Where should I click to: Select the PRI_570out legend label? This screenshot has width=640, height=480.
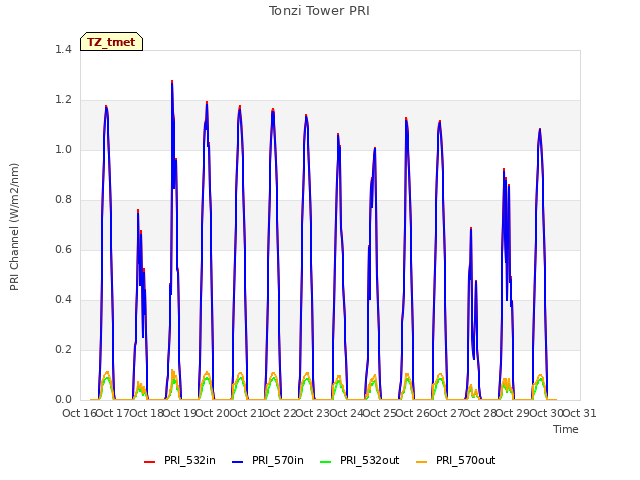[465, 460]
